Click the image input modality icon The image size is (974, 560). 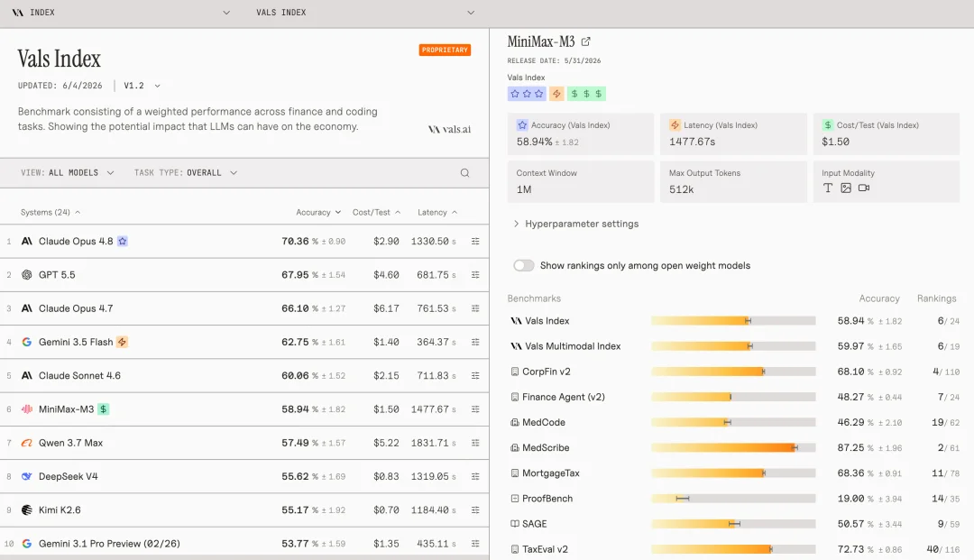click(845, 188)
